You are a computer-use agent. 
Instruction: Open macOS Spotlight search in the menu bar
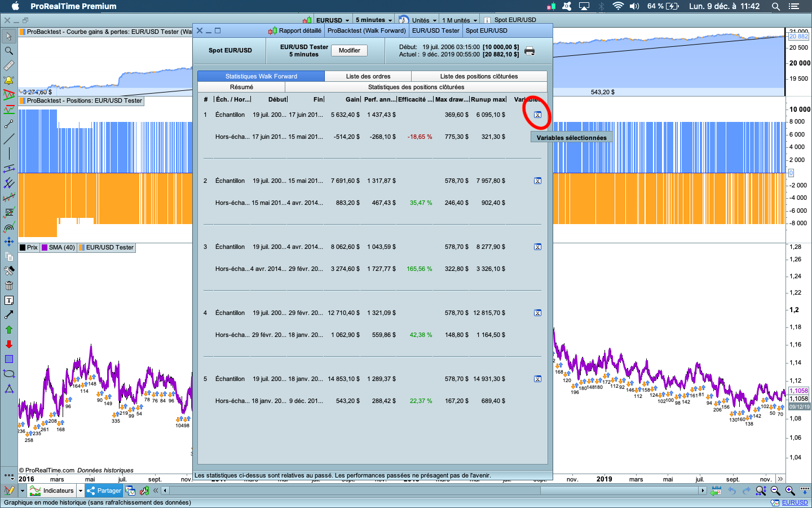(776, 6)
